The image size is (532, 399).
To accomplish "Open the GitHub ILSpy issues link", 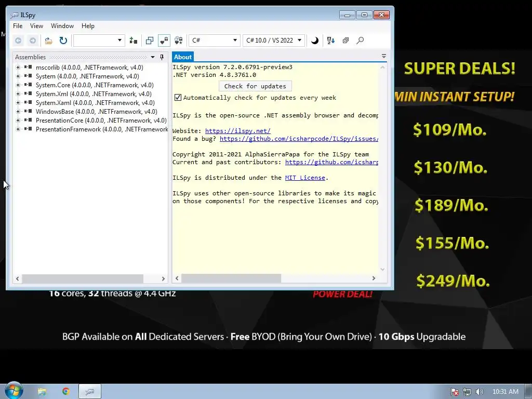I will pyautogui.click(x=299, y=139).
